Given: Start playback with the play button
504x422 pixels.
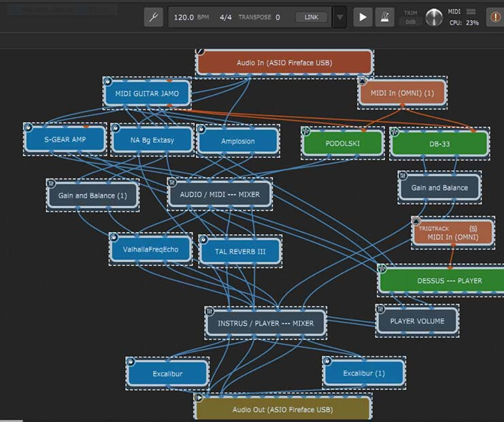Looking at the screenshot, I should [363, 17].
